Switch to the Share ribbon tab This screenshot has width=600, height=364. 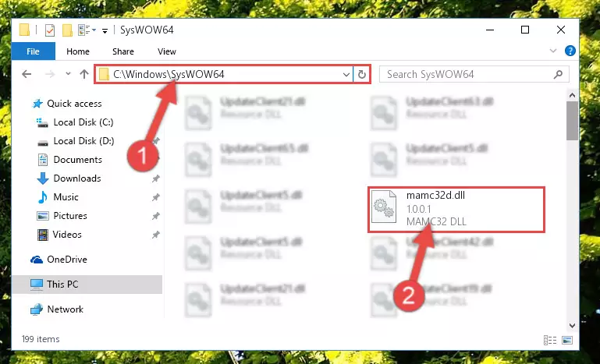[x=122, y=51]
